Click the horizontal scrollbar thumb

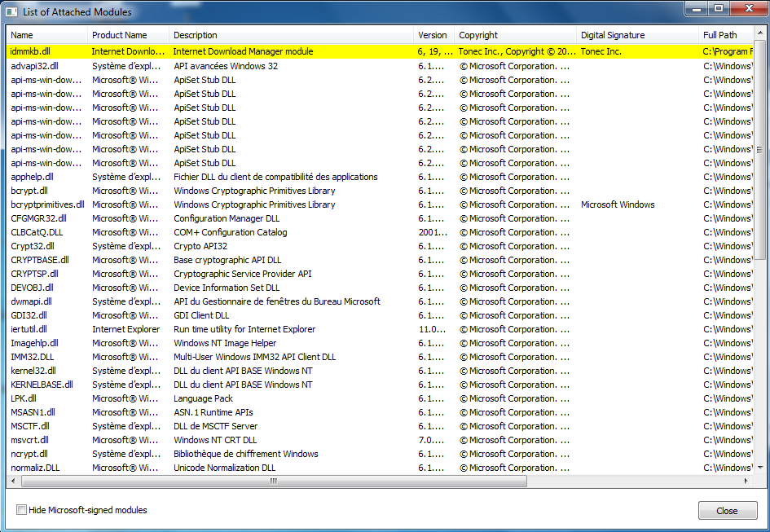pos(274,481)
